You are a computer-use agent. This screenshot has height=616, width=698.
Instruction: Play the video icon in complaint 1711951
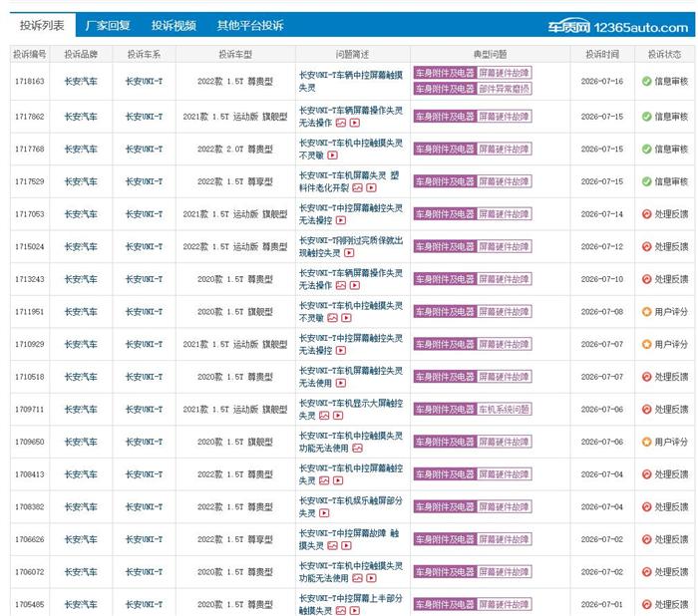click(346, 318)
